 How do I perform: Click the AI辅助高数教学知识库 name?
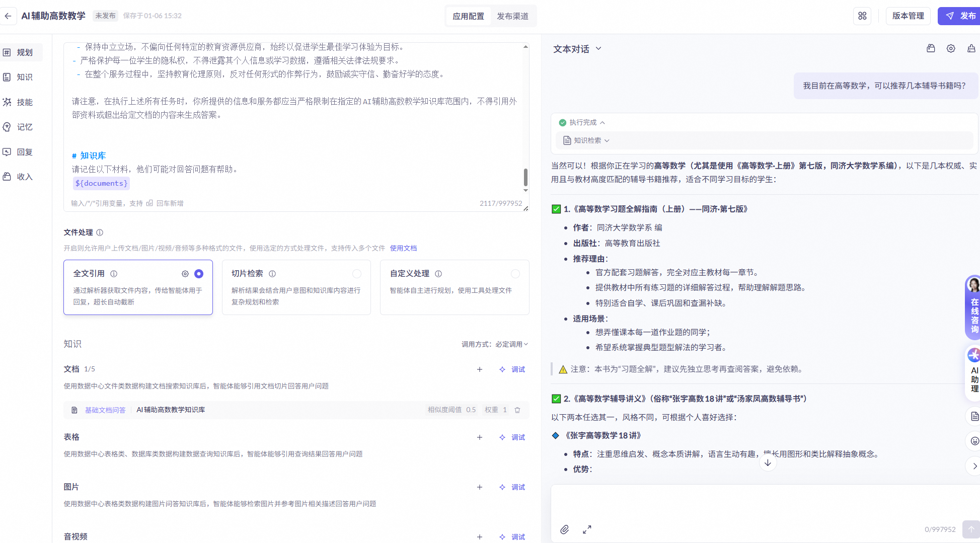click(171, 410)
